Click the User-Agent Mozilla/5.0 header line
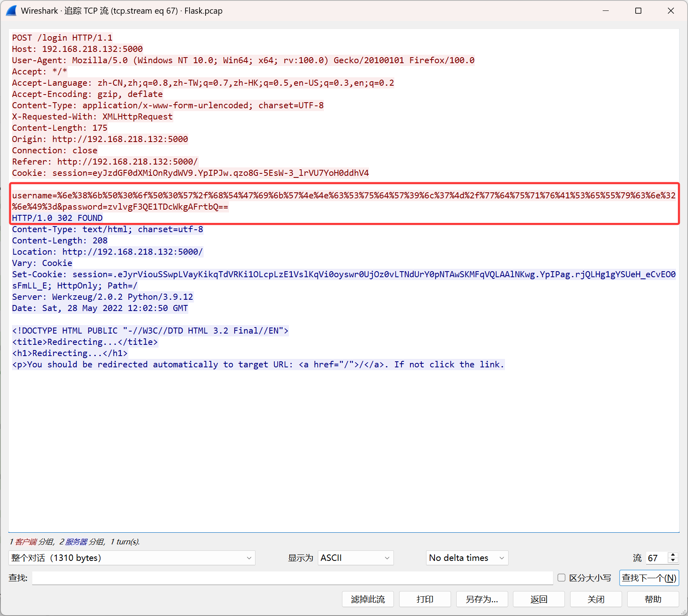688x616 pixels. (243, 60)
